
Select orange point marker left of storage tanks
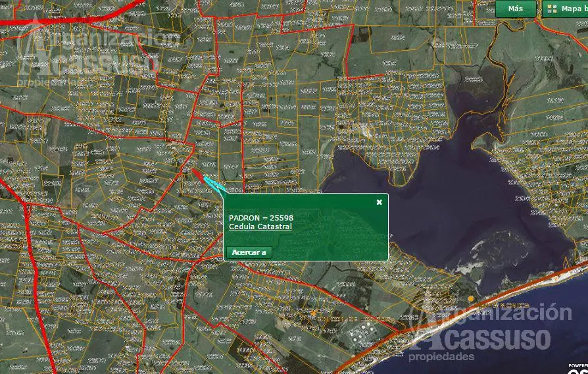pyautogui.click(x=314, y=313)
